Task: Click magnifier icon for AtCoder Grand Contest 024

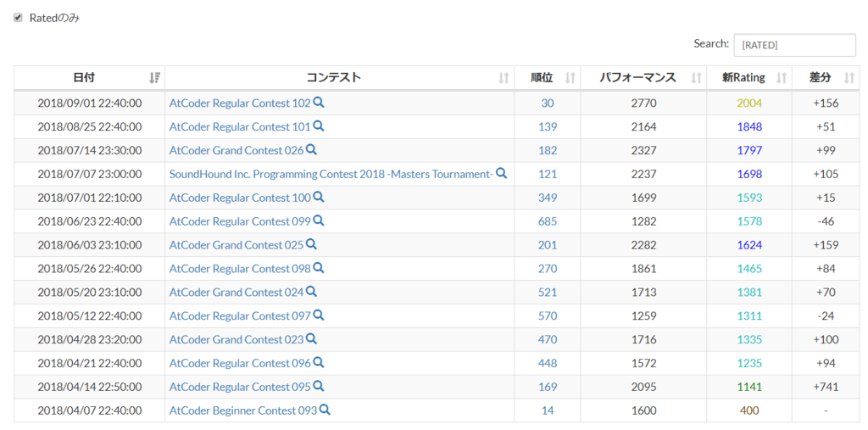Action: (x=312, y=292)
